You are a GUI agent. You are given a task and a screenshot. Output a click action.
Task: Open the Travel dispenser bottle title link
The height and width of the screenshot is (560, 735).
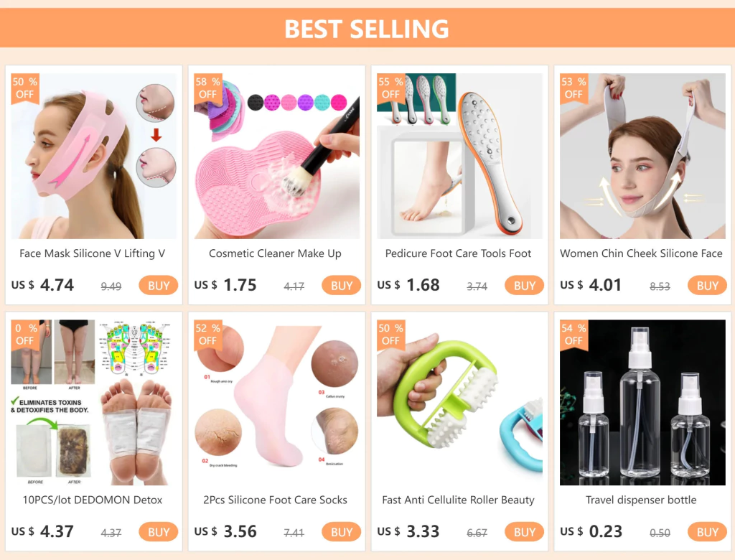tap(641, 500)
